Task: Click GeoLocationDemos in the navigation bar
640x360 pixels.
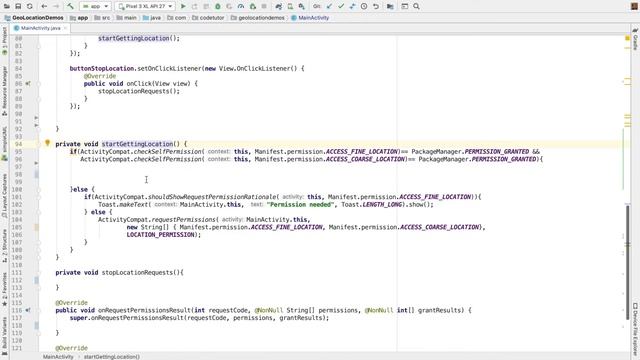Action: click(x=34, y=18)
